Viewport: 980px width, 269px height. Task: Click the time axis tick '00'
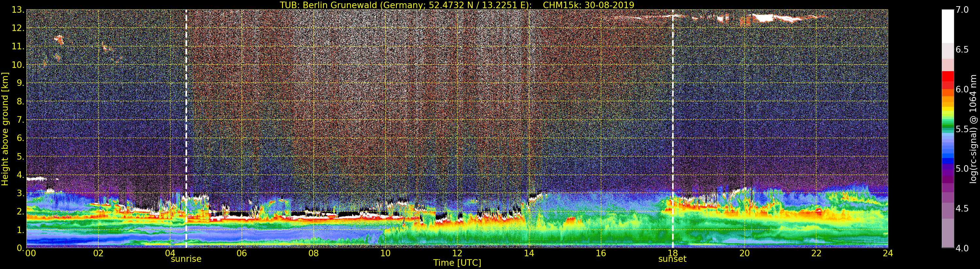(30, 253)
